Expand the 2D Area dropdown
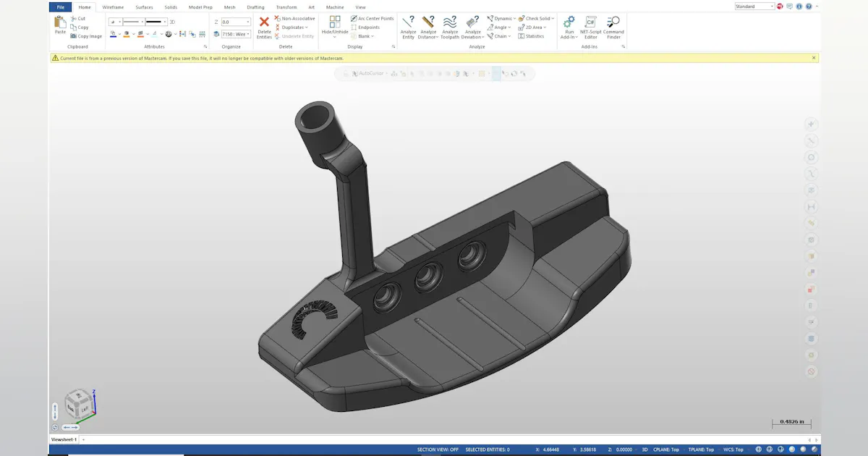Image resolution: width=868 pixels, height=456 pixels. 545,28
